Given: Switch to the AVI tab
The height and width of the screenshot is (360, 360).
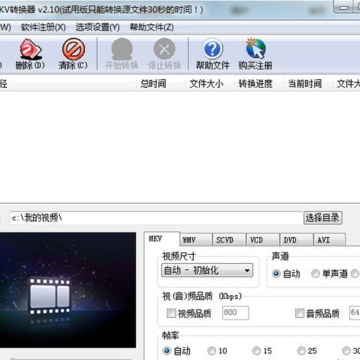Looking at the screenshot, I should pos(329,240).
